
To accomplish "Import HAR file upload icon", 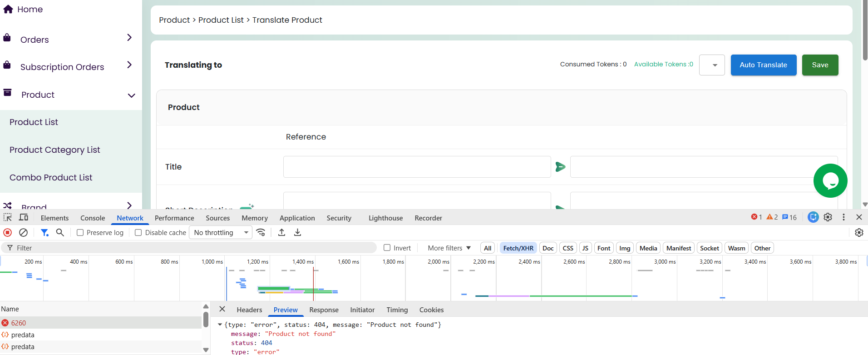I will point(282,232).
